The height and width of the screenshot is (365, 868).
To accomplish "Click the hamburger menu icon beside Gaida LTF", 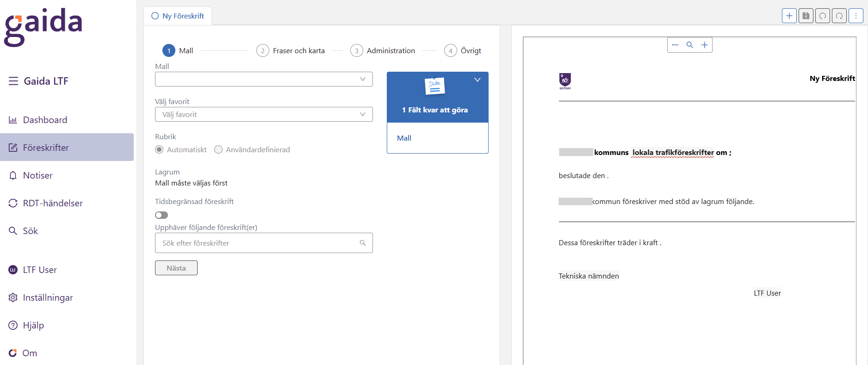I will coord(13,81).
